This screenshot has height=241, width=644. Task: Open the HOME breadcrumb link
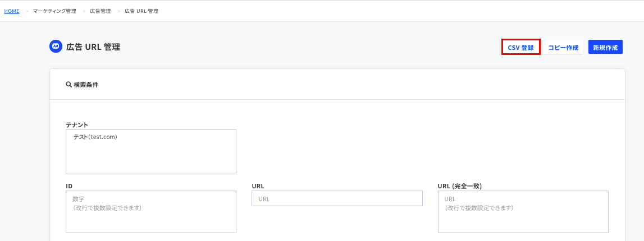(12, 11)
